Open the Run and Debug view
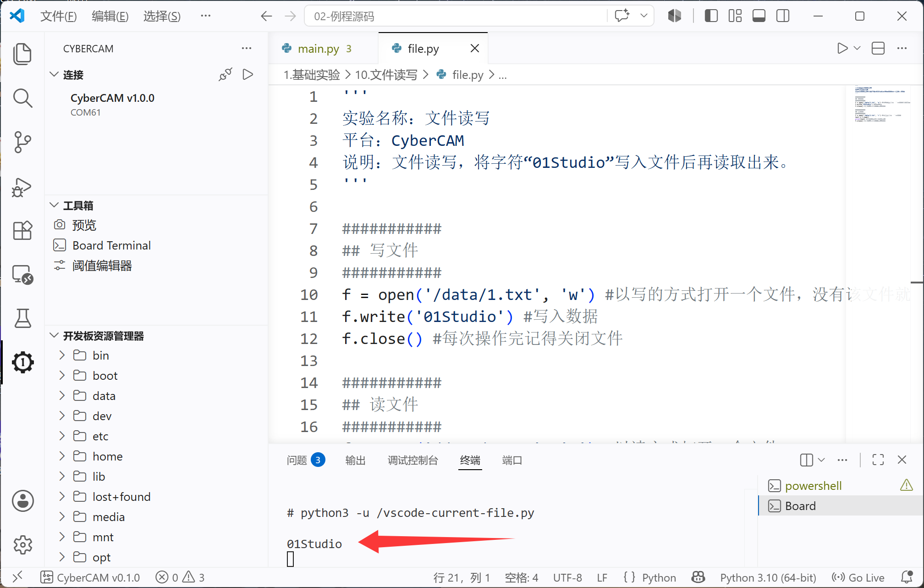Image resolution: width=924 pixels, height=588 pixels. (x=22, y=187)
